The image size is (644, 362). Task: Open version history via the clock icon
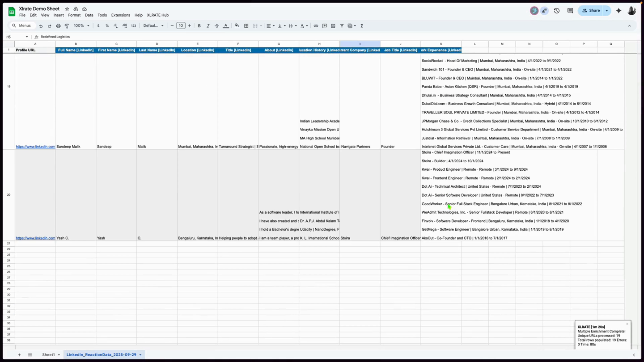click(557, 11)
